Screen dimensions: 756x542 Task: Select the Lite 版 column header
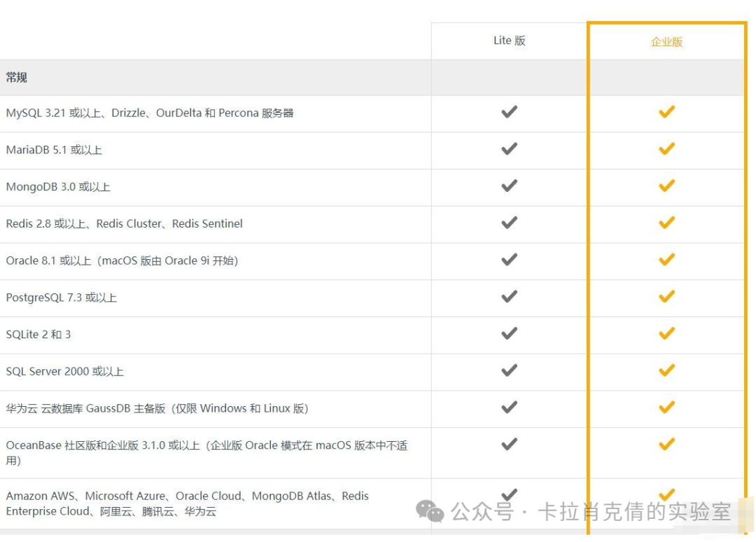509,40
